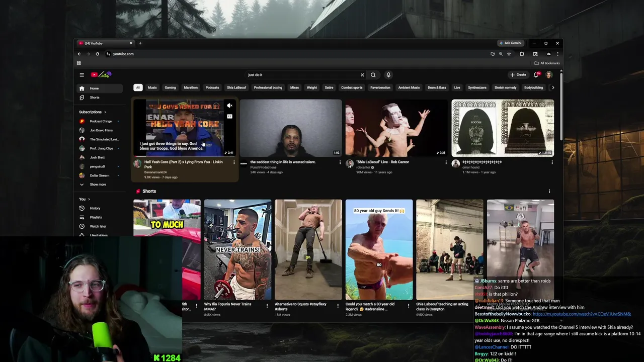
Task: Open options for Alternative to Squats short
Action: point(338,306)
